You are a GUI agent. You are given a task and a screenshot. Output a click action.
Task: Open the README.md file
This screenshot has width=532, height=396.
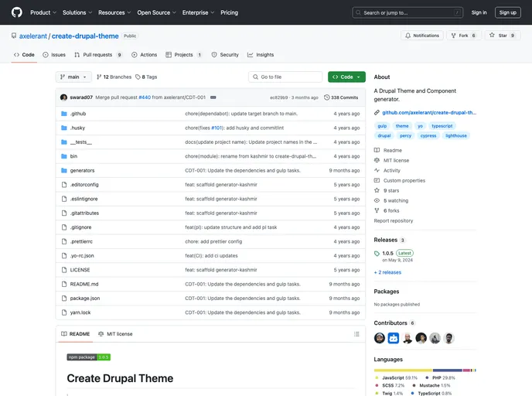[x=84, y=284]
